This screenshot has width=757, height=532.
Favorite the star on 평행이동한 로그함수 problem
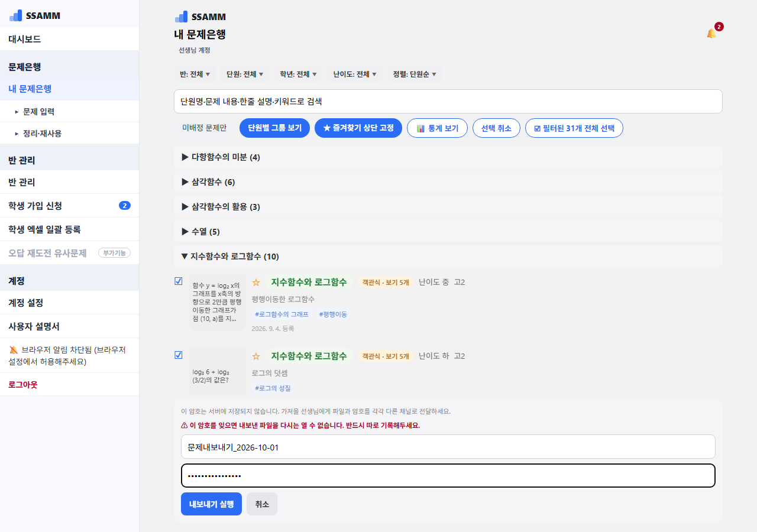coord(256,283)
